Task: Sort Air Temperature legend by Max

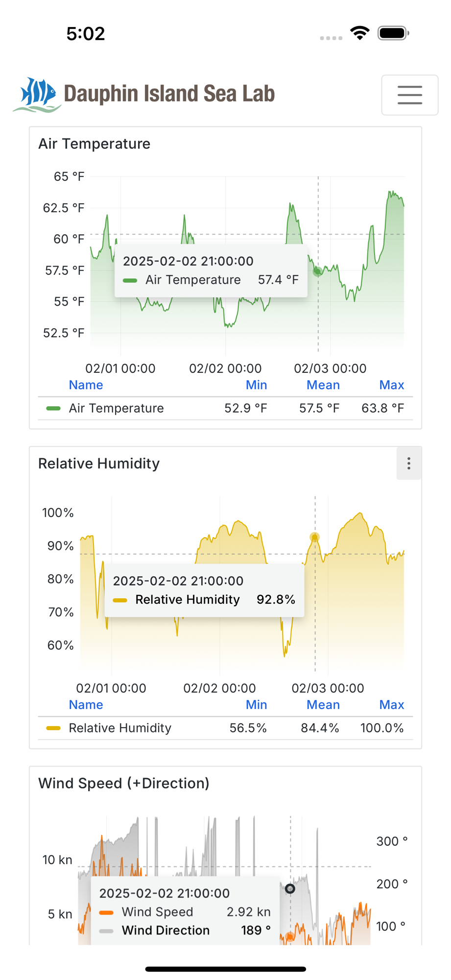Action: (392, 385)
